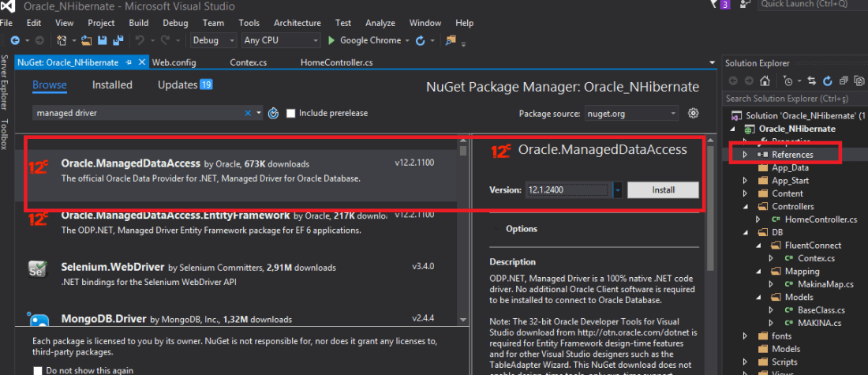
Task: Collapse the FluentConnect folder
Action: point(758,246)
